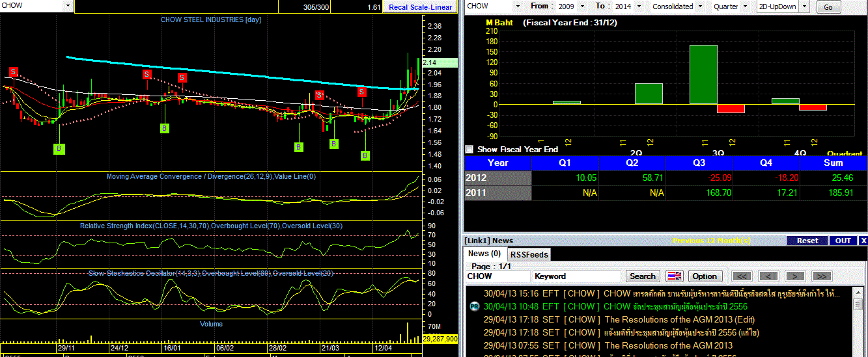Click the red S sell marker at chart start
Viewport: 868px width, 357px height.
click(x=13, y=71)
